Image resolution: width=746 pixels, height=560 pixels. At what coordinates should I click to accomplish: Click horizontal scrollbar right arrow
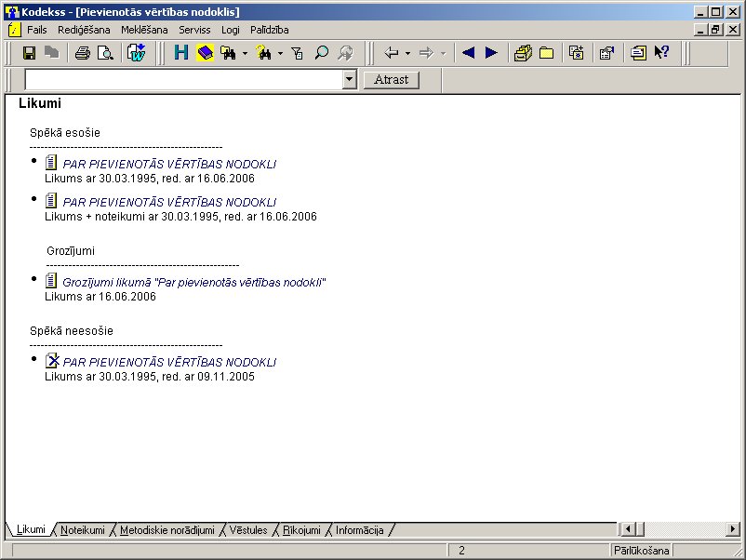pos(733,529)
